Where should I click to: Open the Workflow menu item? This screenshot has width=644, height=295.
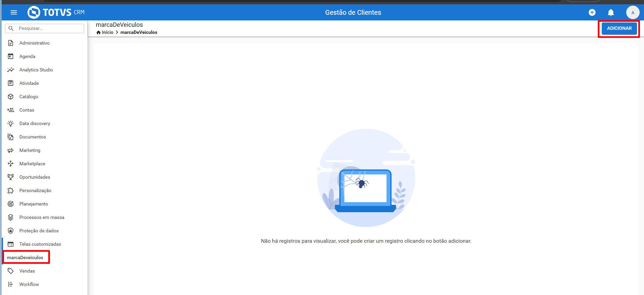click(45, 284)
